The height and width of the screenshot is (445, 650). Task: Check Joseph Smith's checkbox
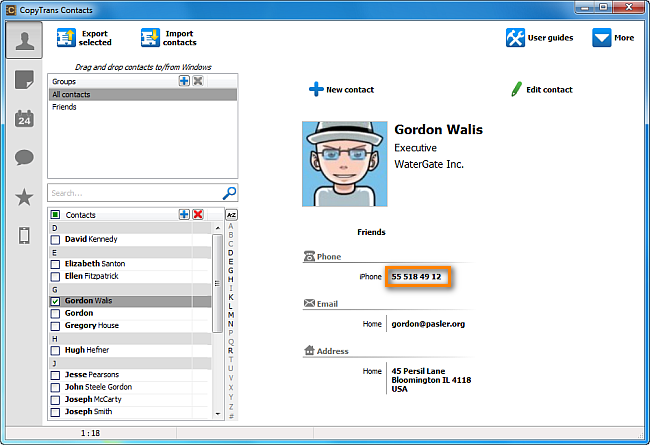coord(55,412)
